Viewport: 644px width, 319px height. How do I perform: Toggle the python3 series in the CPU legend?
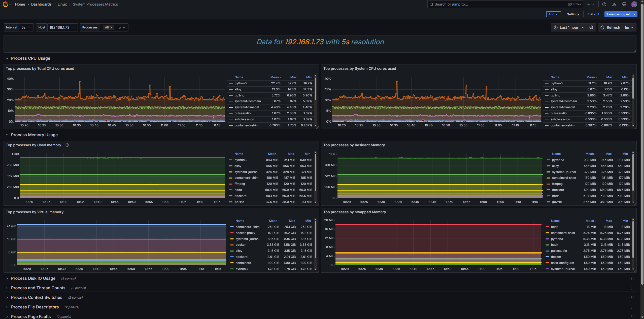[240, 83]
